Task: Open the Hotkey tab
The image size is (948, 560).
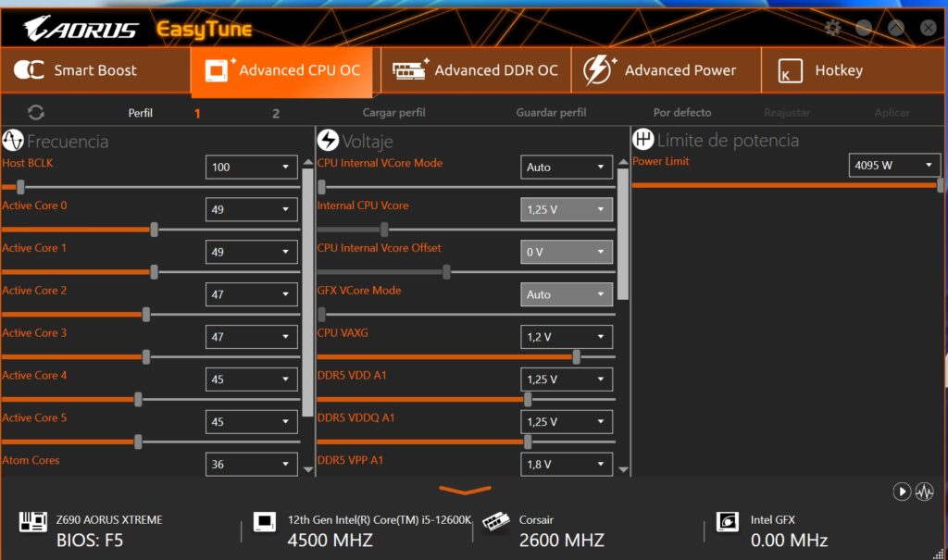Action: (853, 70)
